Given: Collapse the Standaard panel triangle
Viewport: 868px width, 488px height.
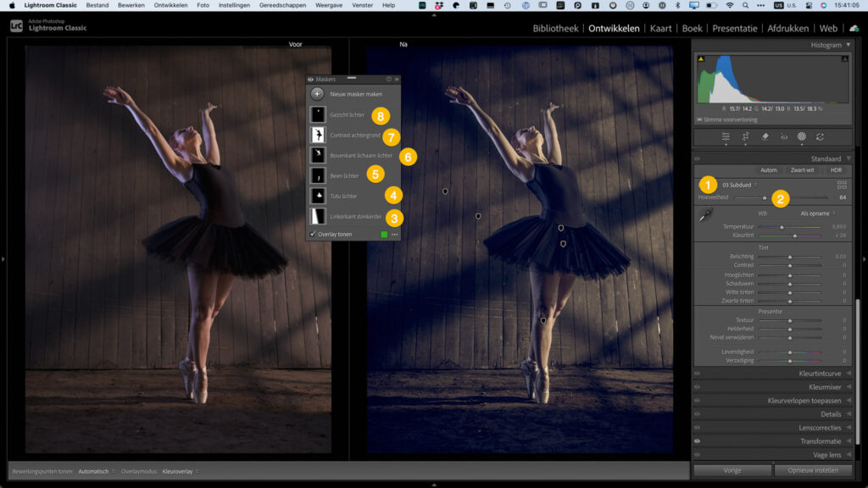Looking at the screenshot, I should [x=848, y=158].
